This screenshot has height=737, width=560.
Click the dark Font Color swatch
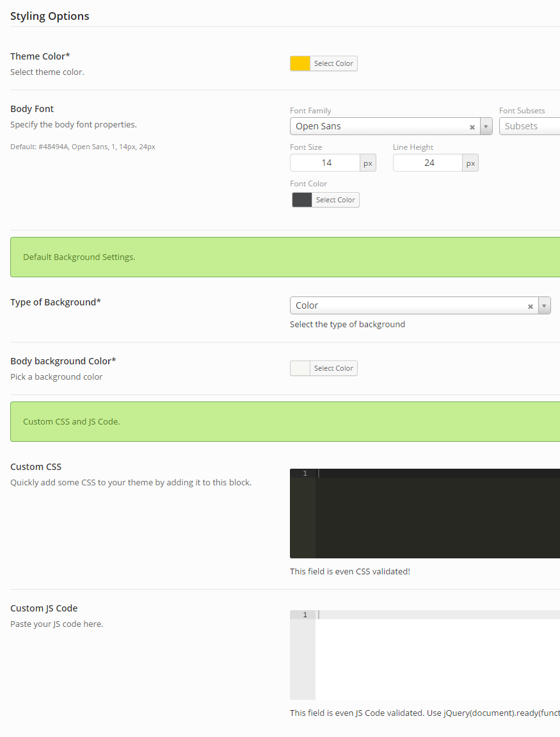[302, 200]
